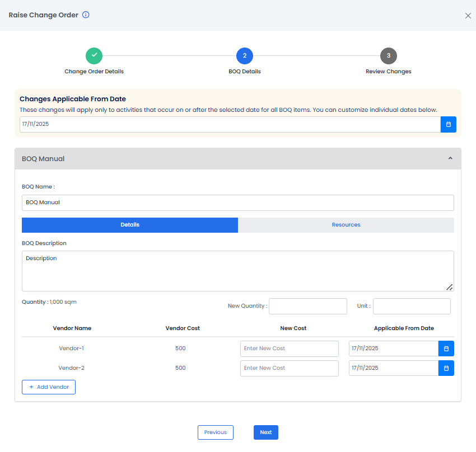This screenshot has width=476, height=452.
Task: Click the info icon beside Raise Change Order
Action: 86,15
